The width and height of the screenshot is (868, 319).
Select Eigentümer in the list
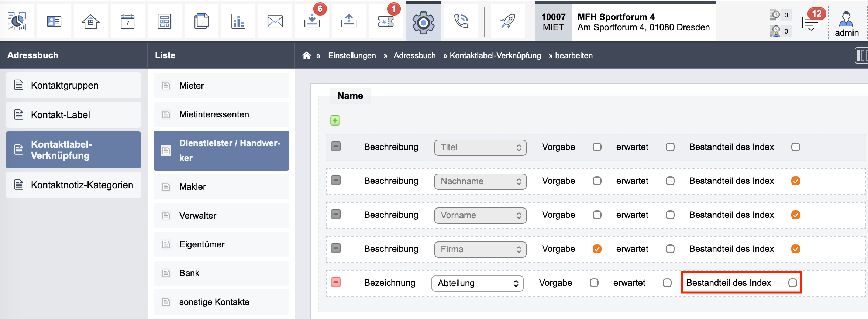(221, 244)
